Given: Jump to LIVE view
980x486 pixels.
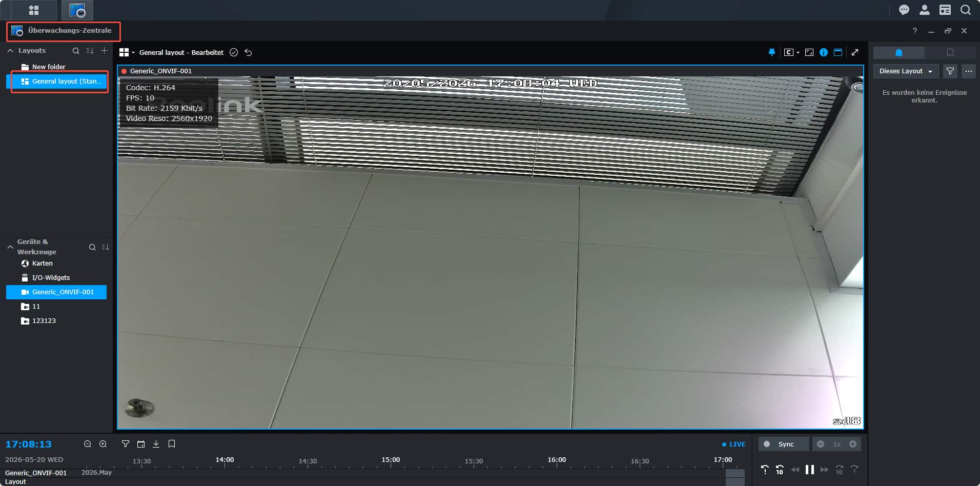Looking at the screenshot, I should tap(734, 444).
